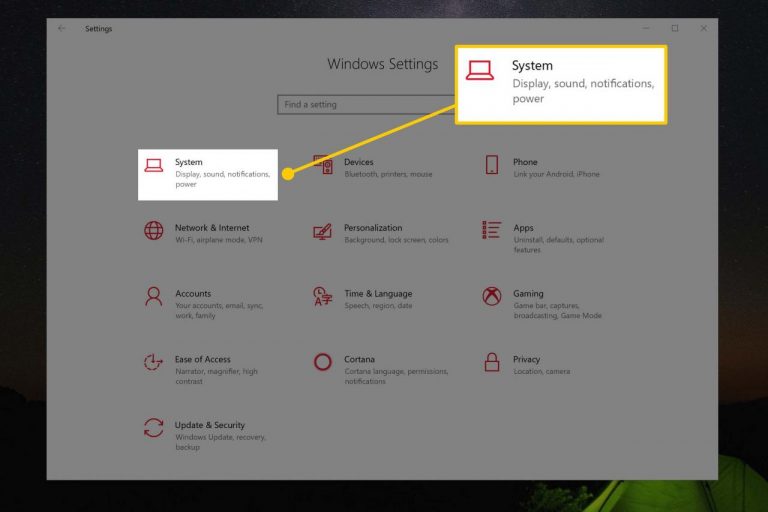Viewport: 768px width, 512px height.
Task: Click the Ease of Access heading
Action: point(203,359)
